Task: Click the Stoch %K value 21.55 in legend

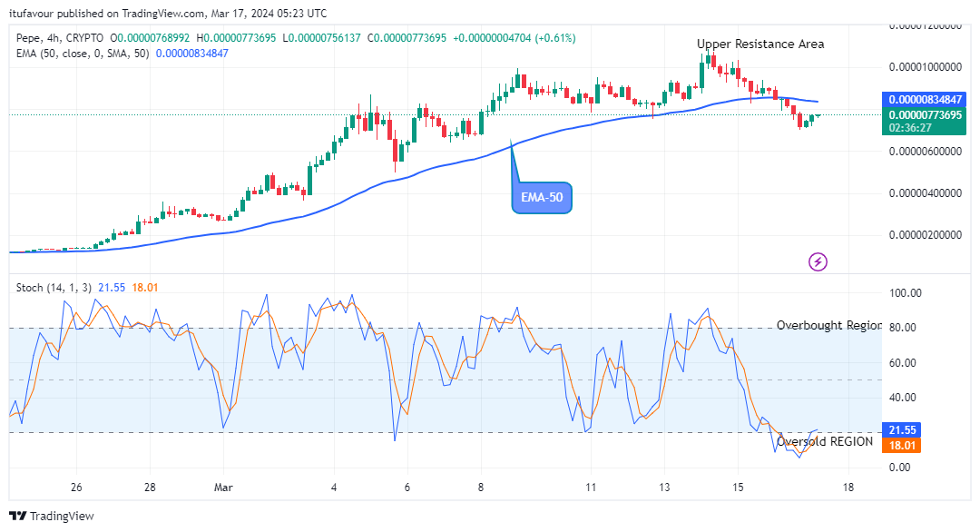Action: (112, 288)
